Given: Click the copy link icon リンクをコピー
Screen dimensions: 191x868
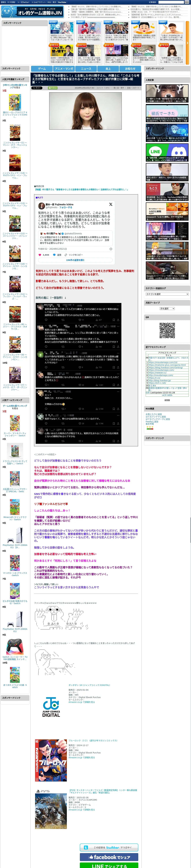Looking at the screenshot, I should tap(66, 255).
